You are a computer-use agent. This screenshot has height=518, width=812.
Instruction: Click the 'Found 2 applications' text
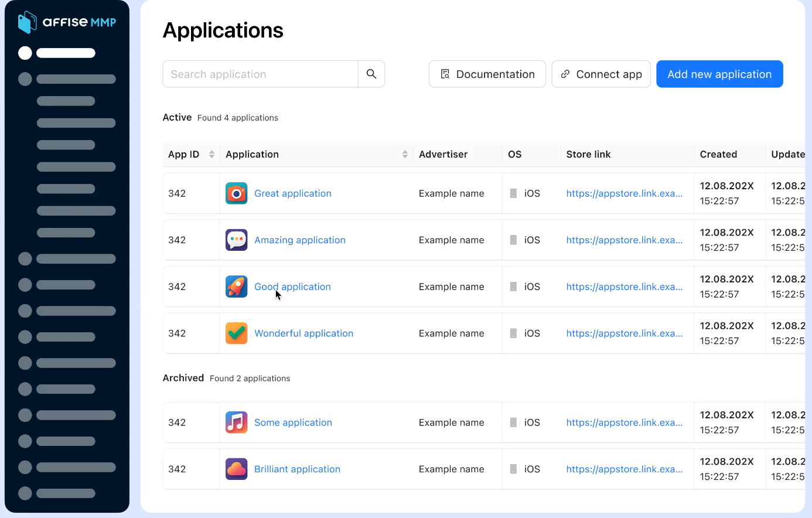[250, 379]
